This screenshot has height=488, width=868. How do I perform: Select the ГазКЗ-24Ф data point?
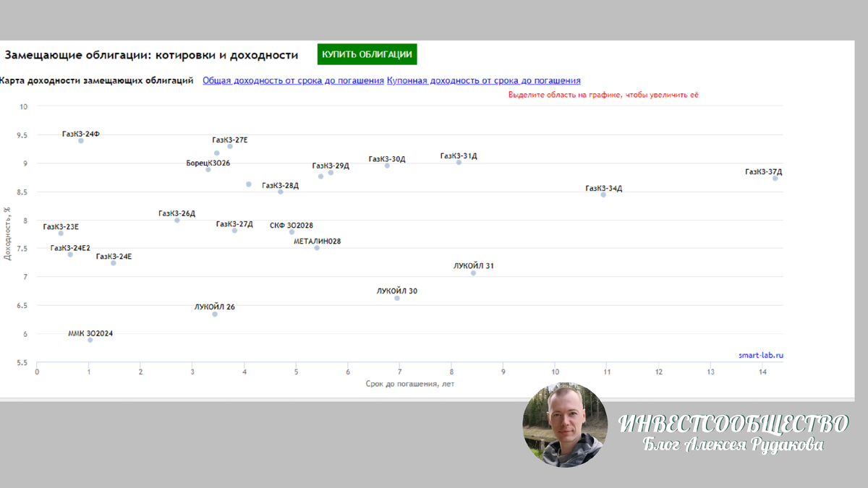point(81,141)
